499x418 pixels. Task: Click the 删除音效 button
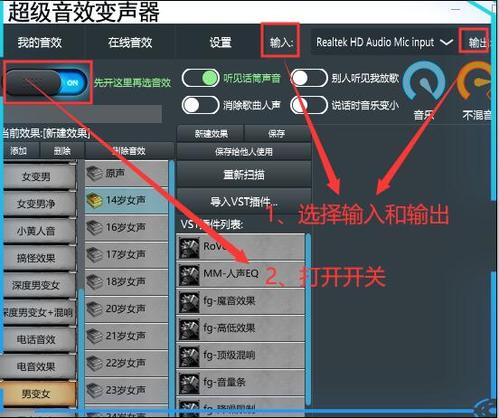(129, 151)
